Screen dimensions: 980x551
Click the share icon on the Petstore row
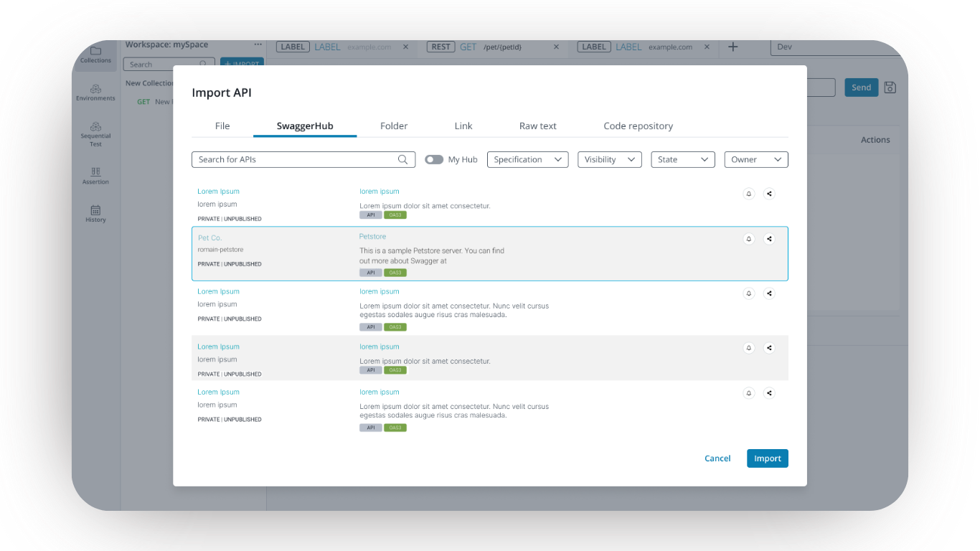(x=769, y=239)
